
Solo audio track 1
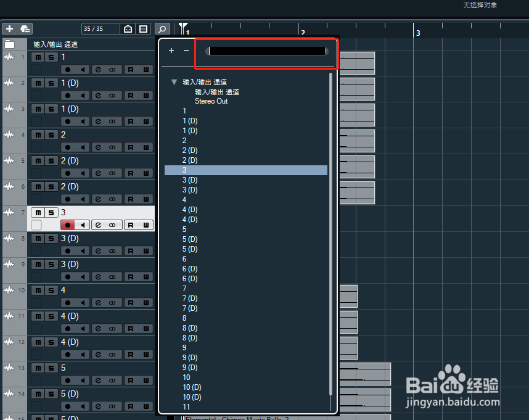click(51, 57)
